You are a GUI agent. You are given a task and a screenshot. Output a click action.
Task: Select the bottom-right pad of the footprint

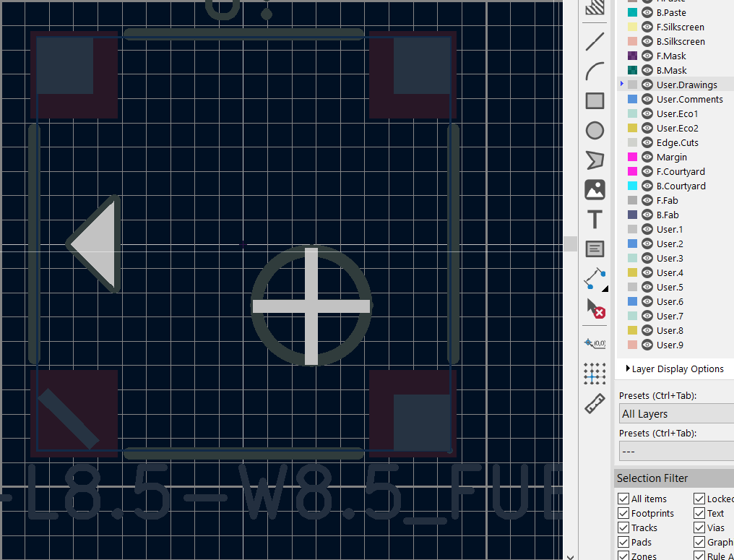413,413
